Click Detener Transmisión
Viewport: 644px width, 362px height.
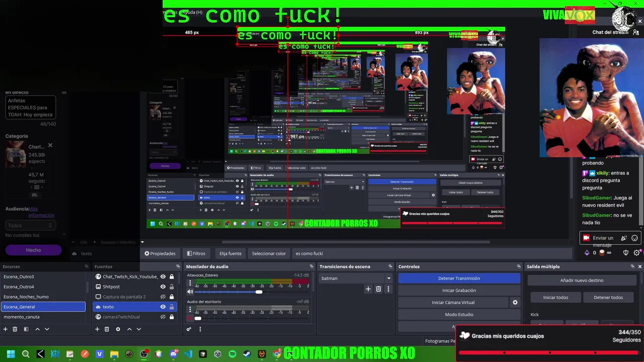click(459, 278)
